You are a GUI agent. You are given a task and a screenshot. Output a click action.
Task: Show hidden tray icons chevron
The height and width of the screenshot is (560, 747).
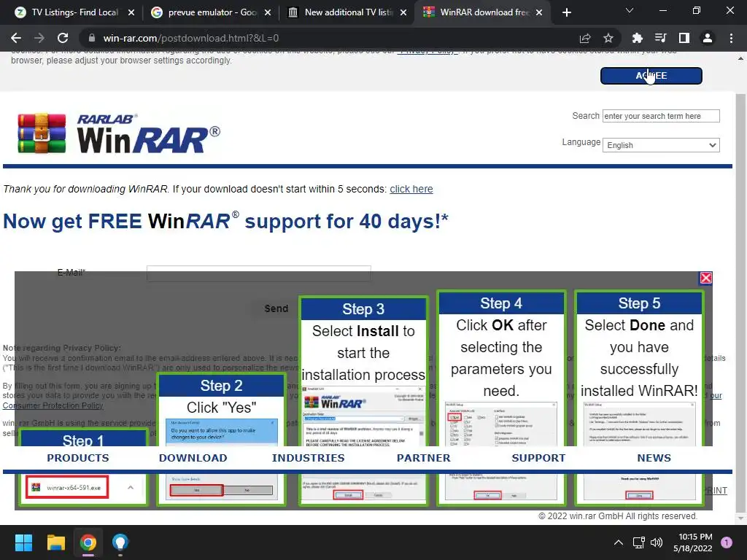(x=619, y=542)
